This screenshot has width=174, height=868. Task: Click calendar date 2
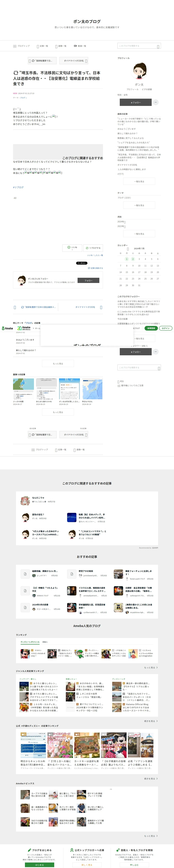(133, 259)
